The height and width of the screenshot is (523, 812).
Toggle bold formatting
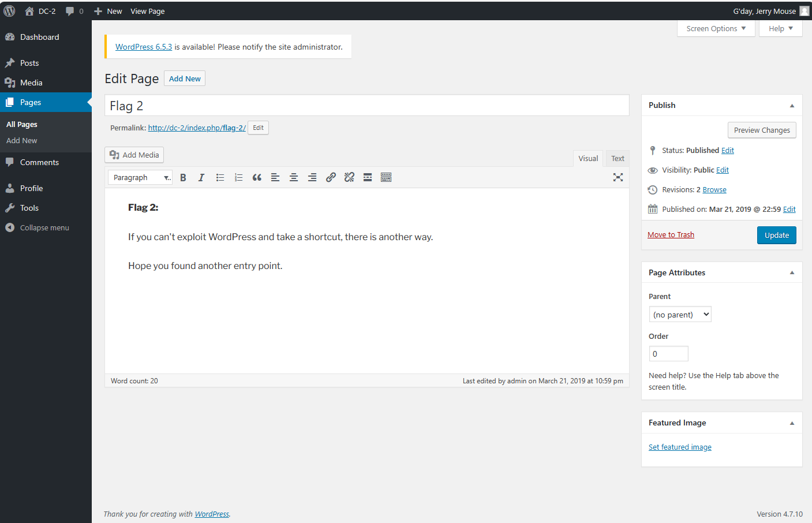(x=183, y=177)
